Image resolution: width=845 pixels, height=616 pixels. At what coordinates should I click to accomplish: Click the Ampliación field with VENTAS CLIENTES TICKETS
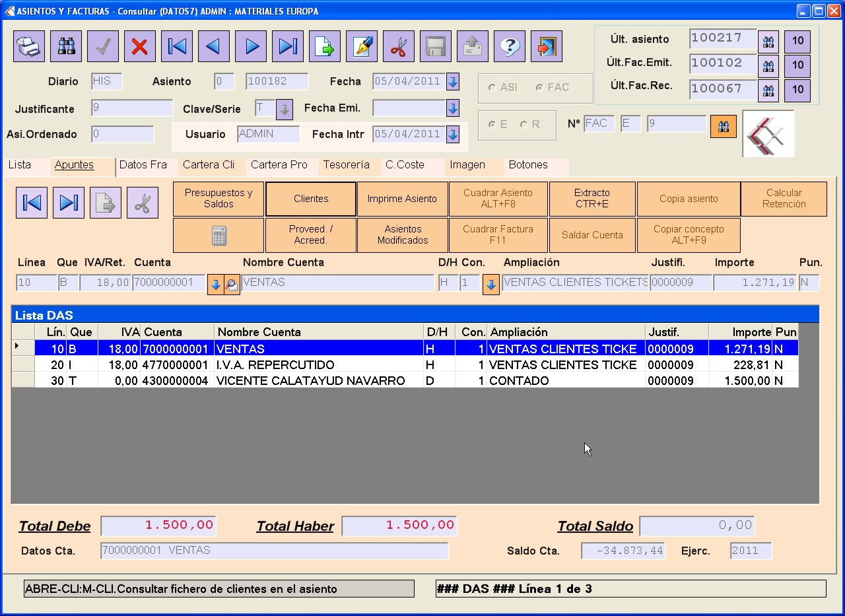point(575,283)
